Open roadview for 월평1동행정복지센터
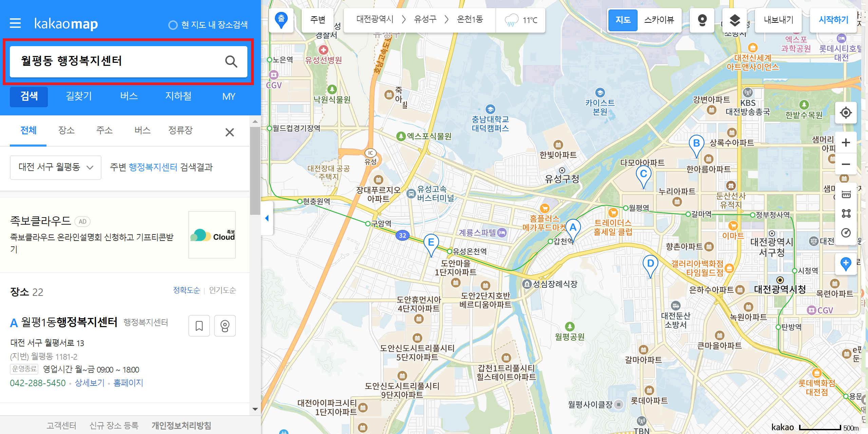Image resolution: width=868 pixels, height=434 pixels. point(225,326)
